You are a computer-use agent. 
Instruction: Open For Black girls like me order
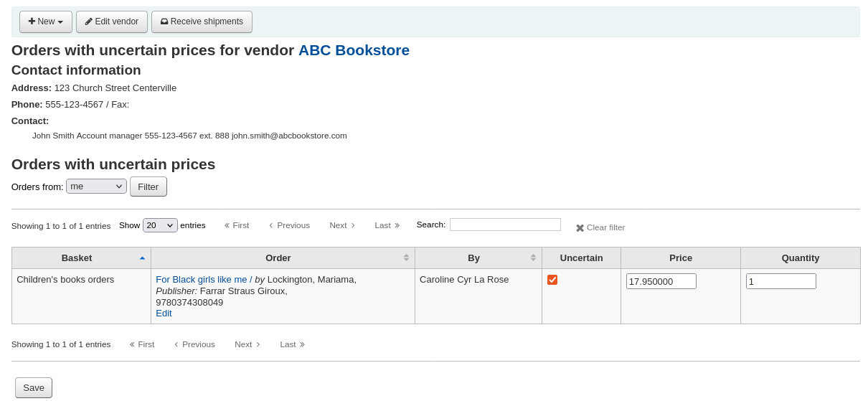(x=201, y=280)
